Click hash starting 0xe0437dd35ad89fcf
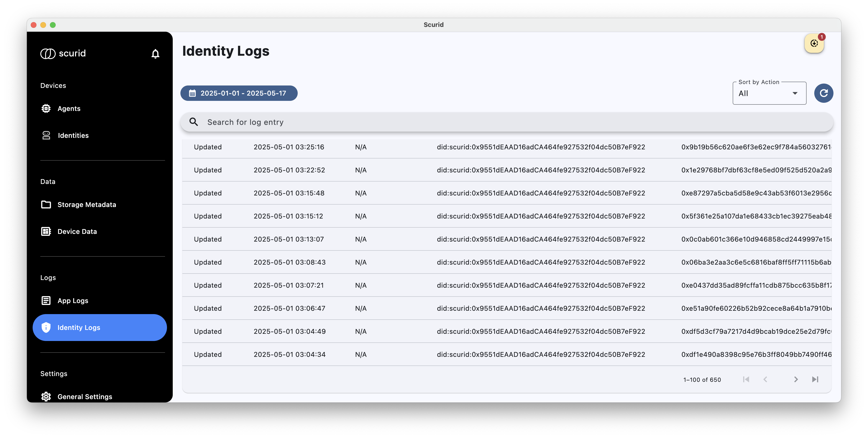The image size is (868, 438). 756,285
